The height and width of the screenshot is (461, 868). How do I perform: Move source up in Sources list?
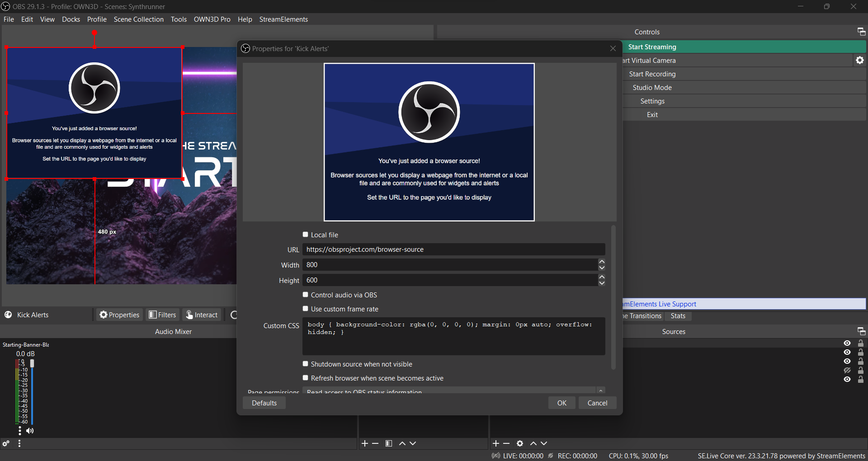coord(533,443)
